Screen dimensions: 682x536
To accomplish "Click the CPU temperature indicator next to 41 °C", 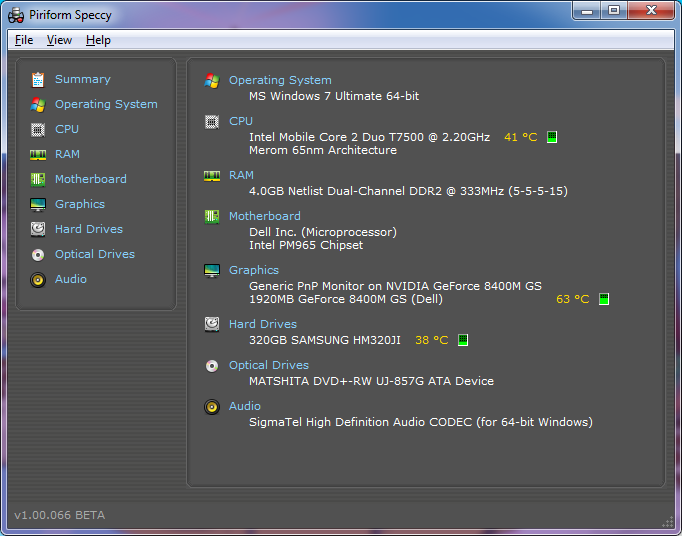I will (552, 137).
